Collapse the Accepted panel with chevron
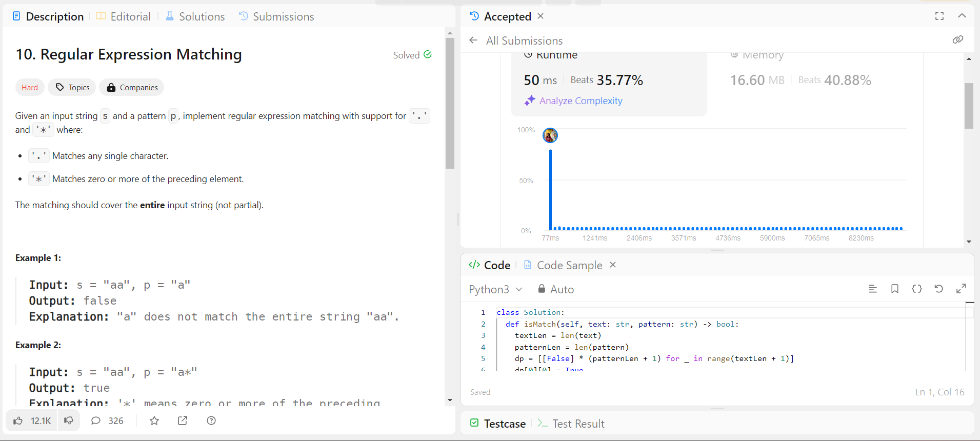Viewport: 980px width, 441px height. tap(962, 16)
